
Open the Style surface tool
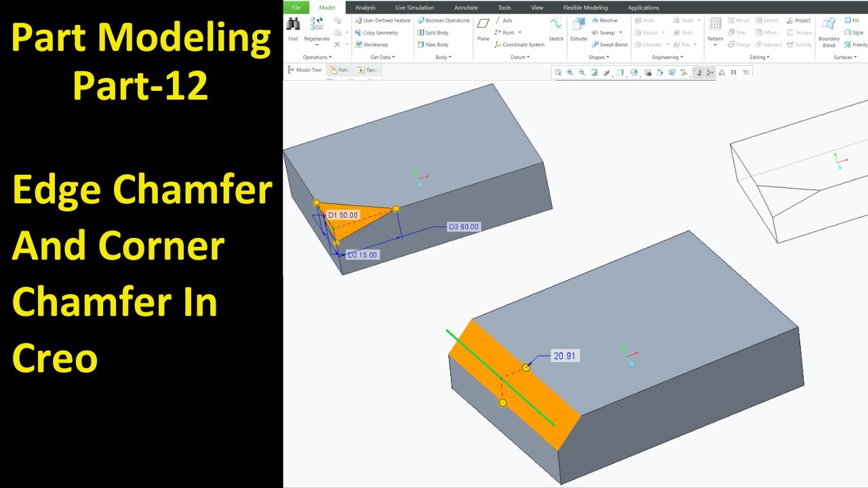coord(854,33)
